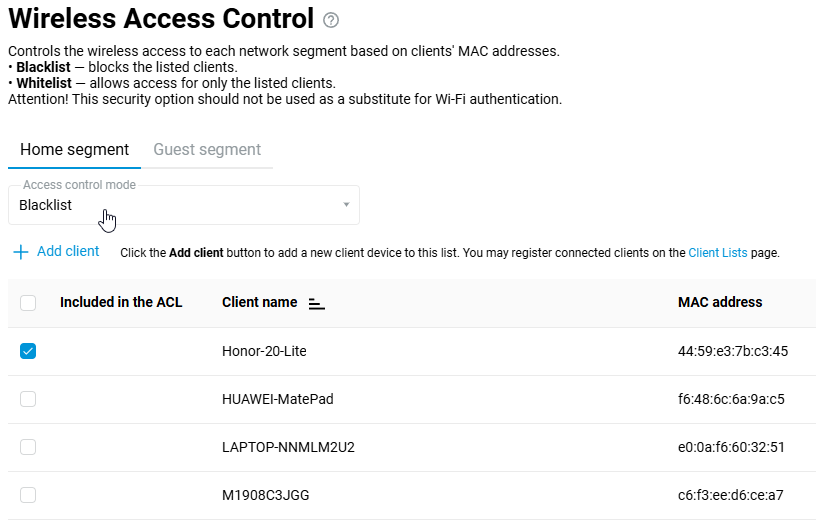Open the Access control mode dropdown

183,205
